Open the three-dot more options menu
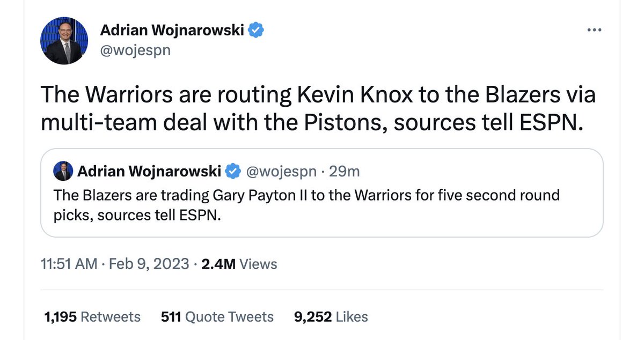The height and width of the screenshot is (340, 644). coord(594,31)
